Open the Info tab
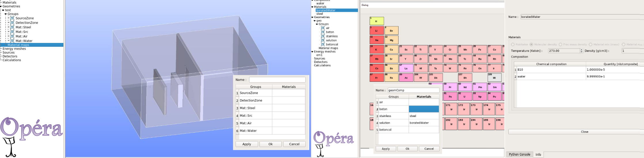Screen dimensions: 644x158 [538, 155]
